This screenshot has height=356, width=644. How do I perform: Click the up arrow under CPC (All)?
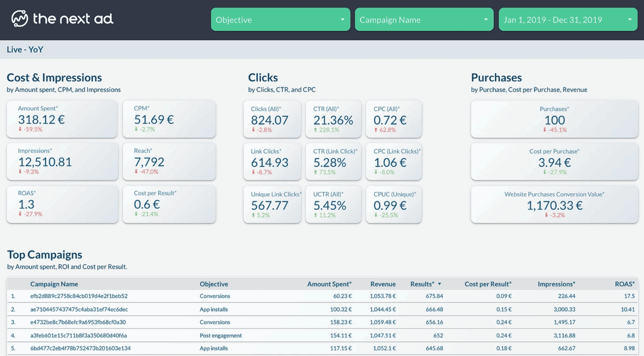click(376, 130)
